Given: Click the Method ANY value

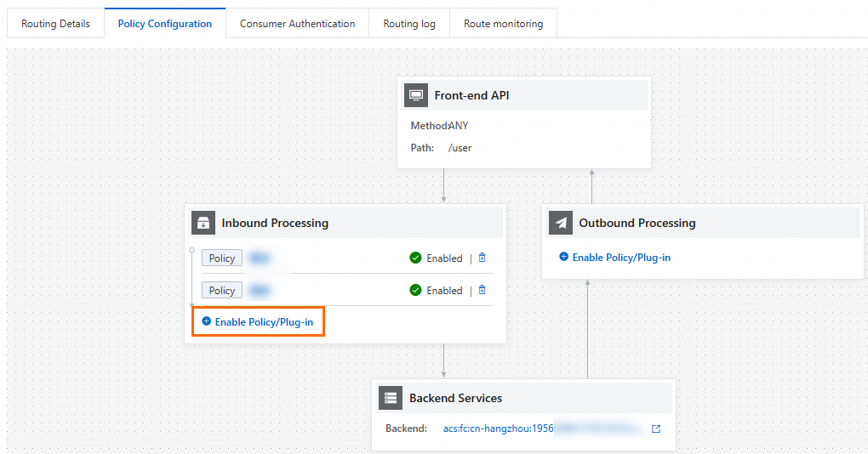Looking at the screenshot, I should (459, 126).
